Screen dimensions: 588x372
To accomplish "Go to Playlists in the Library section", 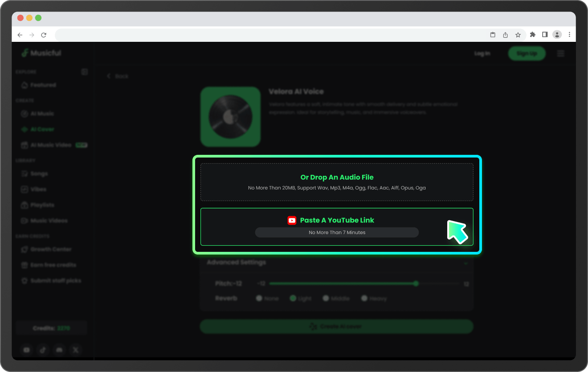I will [x=42, y=205].
